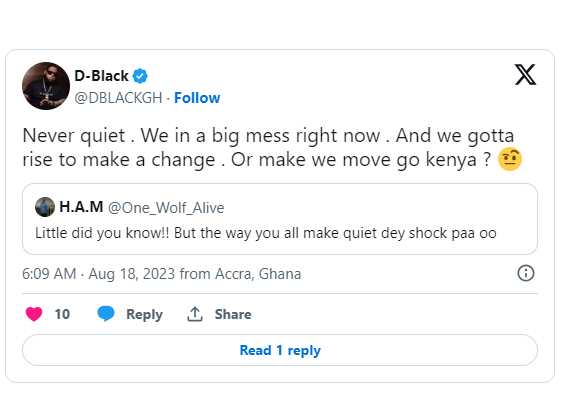
Task: Follow the @DBLACKGH account
Action: [x=197, y=98]
